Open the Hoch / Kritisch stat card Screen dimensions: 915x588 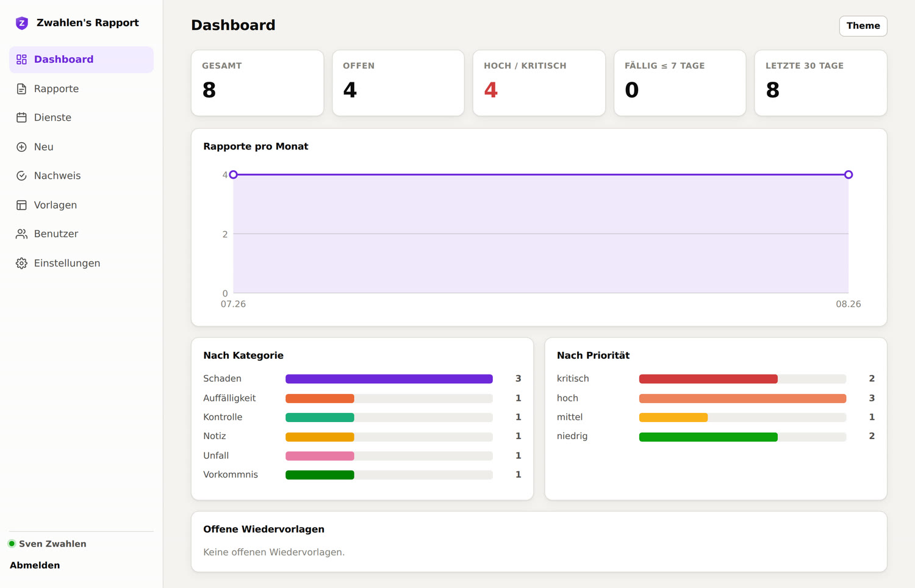point(539,83)
